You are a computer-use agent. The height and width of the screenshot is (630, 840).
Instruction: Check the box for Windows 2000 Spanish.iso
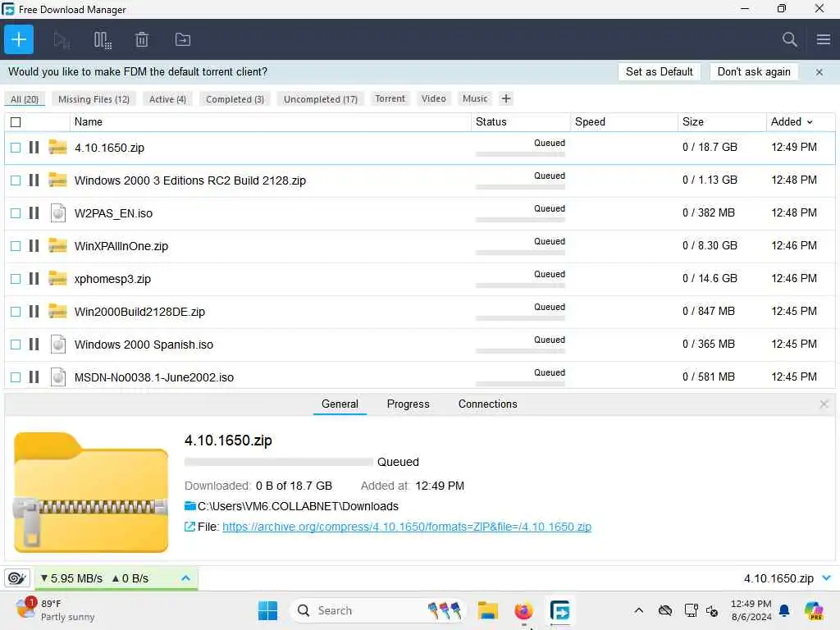[16, 345]
